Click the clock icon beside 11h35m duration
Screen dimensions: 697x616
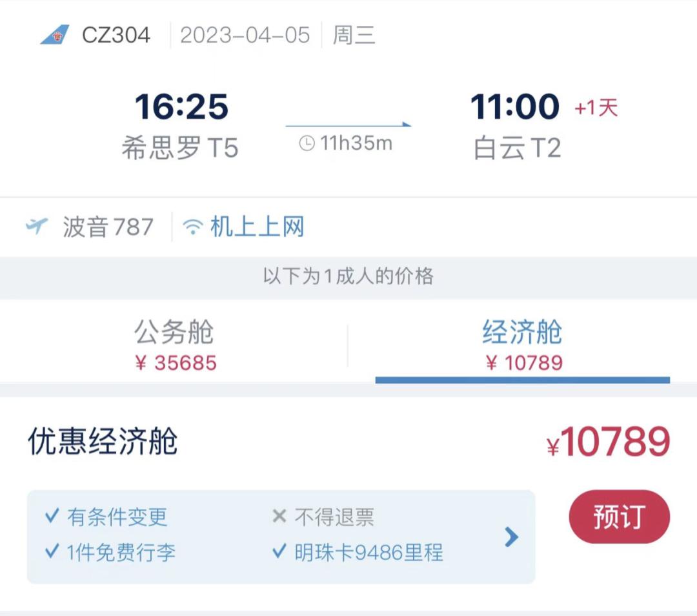coord(307,143)
